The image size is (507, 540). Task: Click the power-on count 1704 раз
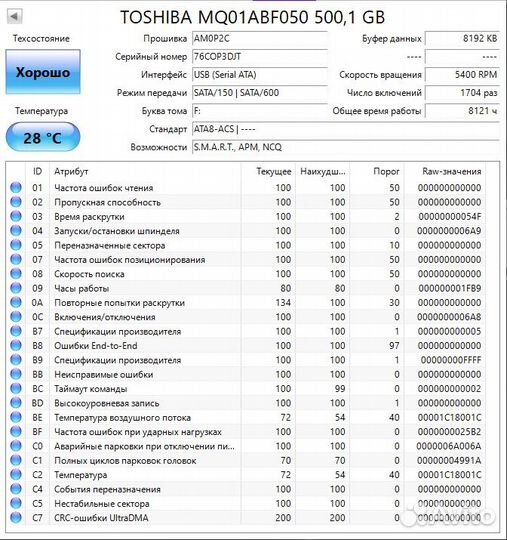(462, 93)
